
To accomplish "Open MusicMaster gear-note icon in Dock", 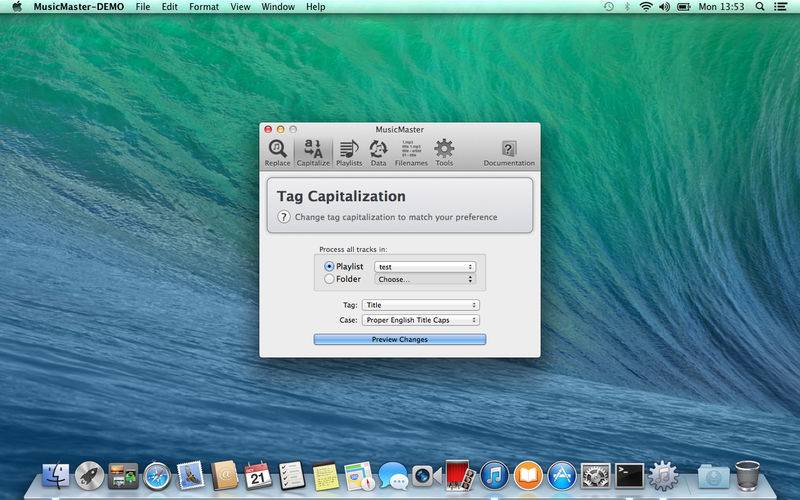I will tap(663, 476).
